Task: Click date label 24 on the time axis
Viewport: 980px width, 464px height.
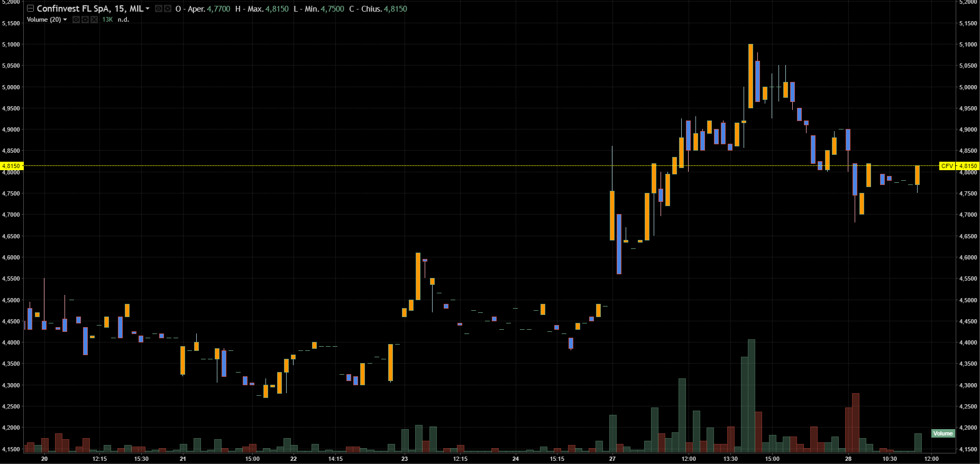Action: [516, 459]
